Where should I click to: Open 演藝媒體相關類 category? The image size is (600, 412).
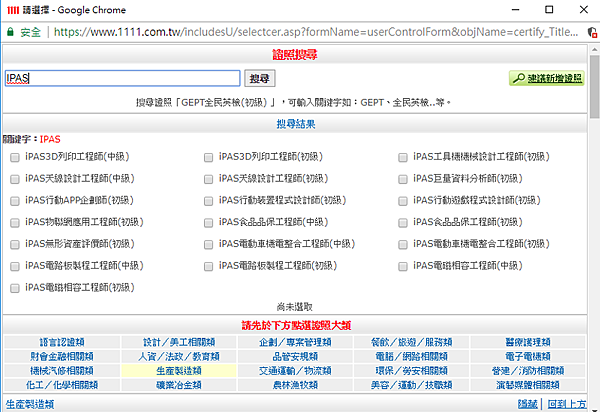coord(528,384)
